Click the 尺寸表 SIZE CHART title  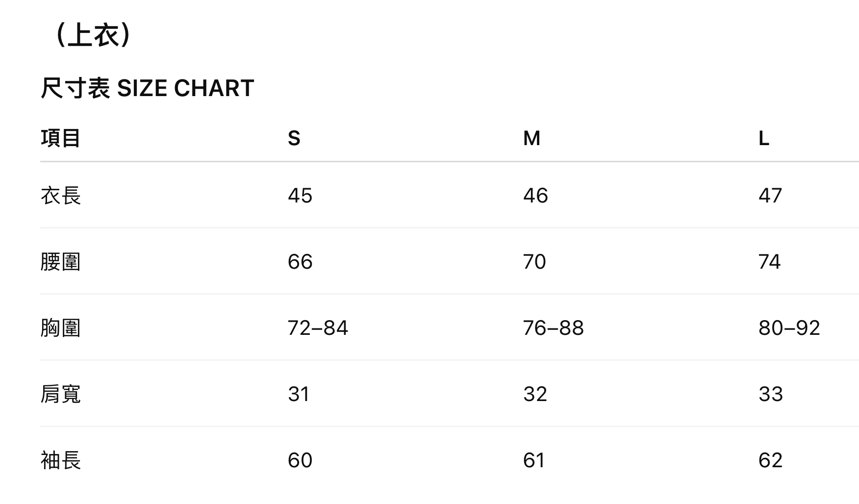pos(147,88)
